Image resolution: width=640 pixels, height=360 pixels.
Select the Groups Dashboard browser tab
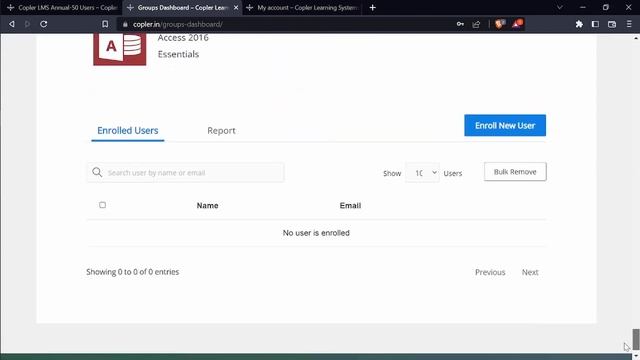point(182,7)
